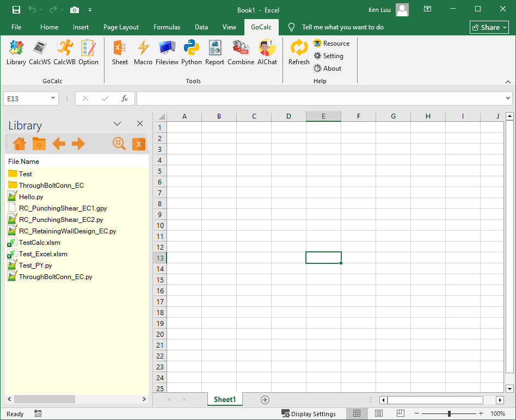
Task: Open the Setting gear item
Action: click(328, 56)
